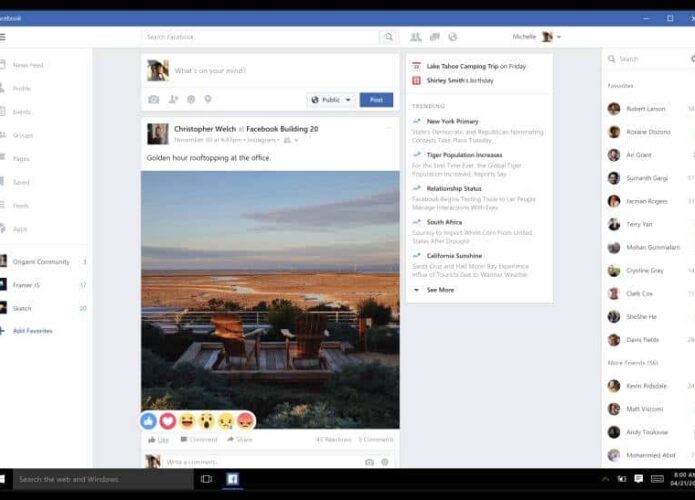The height and width of the screenshot is (500, 695).
Task: Click Like button under post
Action: click(x=158, y=439)
